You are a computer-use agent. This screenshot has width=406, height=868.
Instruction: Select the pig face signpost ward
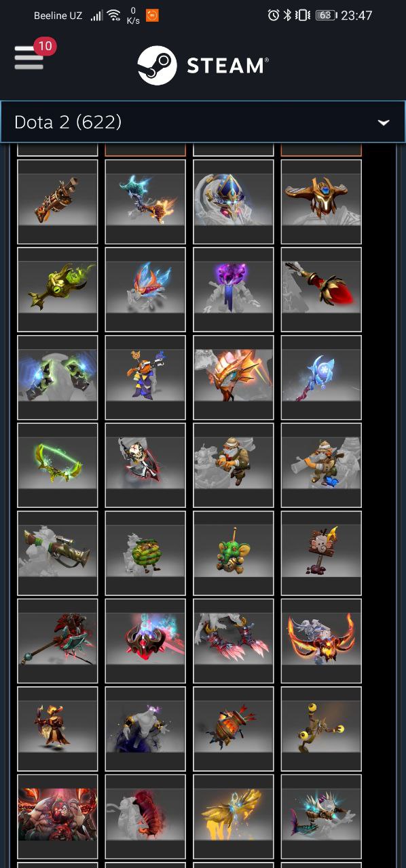point(321,553)
